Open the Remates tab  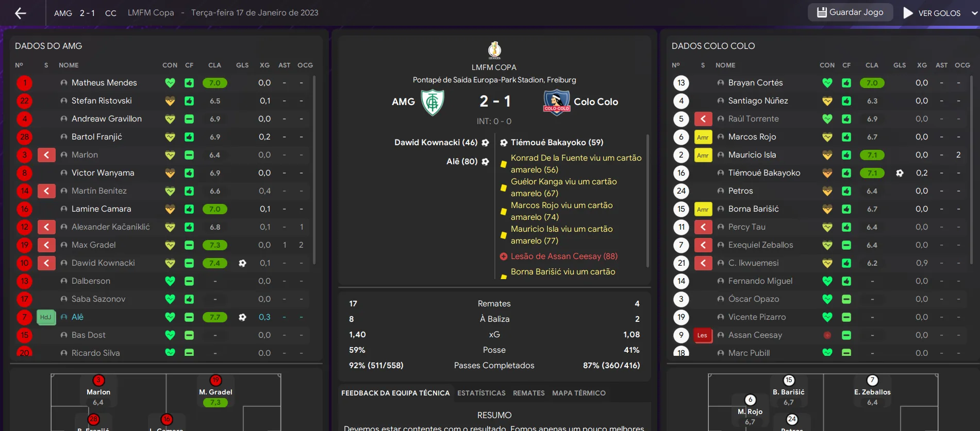529,393
